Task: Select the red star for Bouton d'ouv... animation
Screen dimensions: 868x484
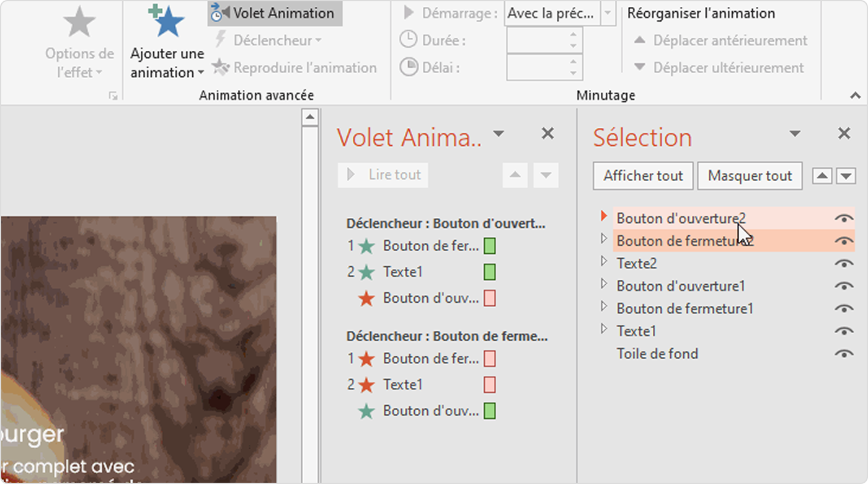Action: 366,298
